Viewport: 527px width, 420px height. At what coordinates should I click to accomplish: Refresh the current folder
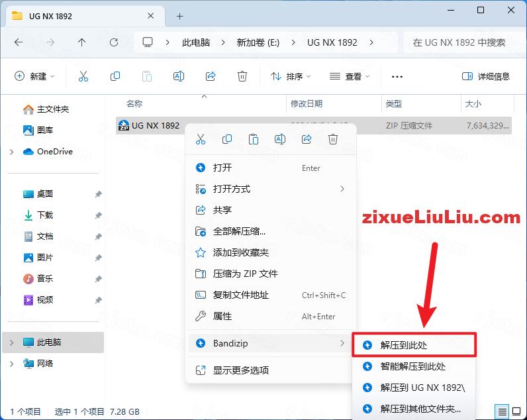114,42
